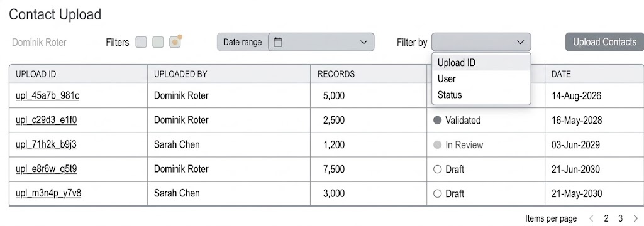This screenshot has height=226, width=644.
Task: Open the Date range dropdown chevron
Action: tap(364, 42)
